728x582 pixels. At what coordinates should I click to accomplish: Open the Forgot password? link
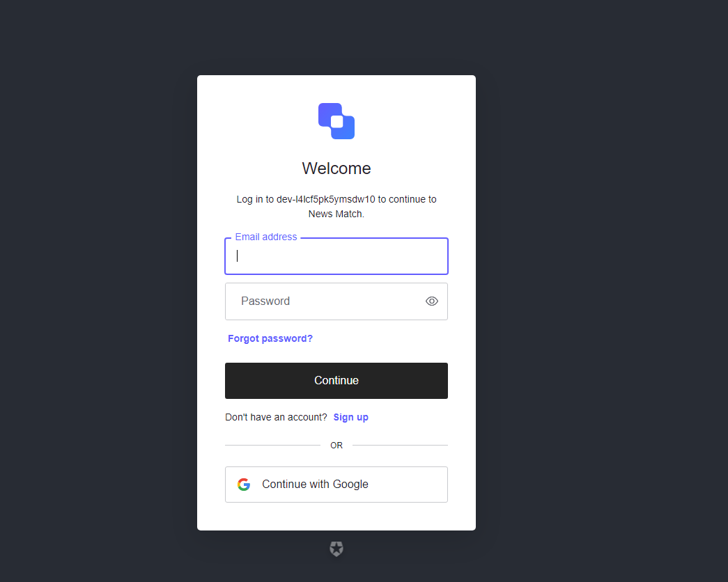click(x=270, y=338)
